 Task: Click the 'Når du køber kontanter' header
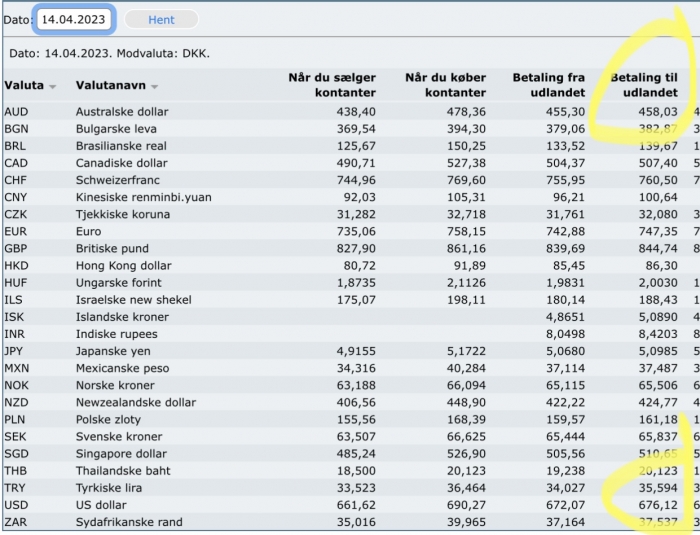click(x=445, y=85)
